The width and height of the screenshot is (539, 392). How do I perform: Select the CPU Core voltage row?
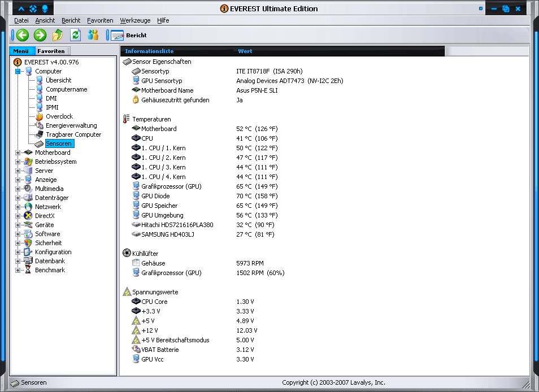(x=193, y=302)
